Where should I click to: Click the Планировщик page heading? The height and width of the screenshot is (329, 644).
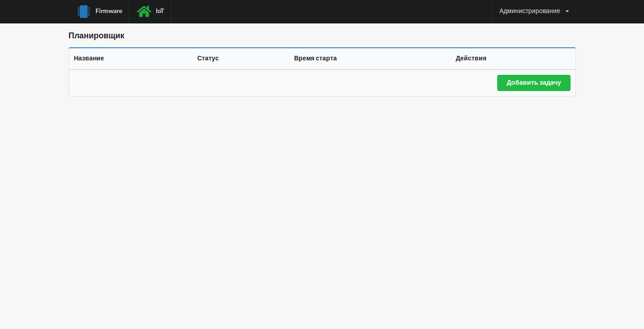tap(96, 36)
